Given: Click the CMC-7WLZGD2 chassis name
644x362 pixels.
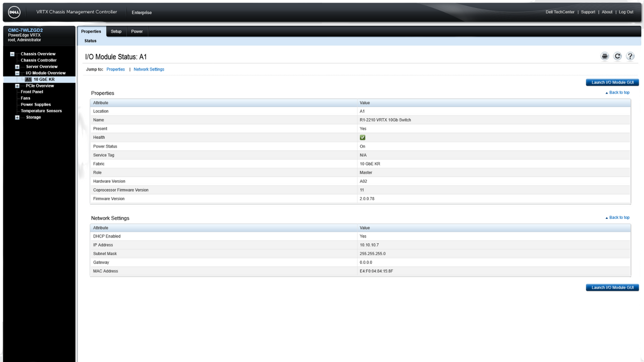Looking at the screenshot, I should click(25, 30).
